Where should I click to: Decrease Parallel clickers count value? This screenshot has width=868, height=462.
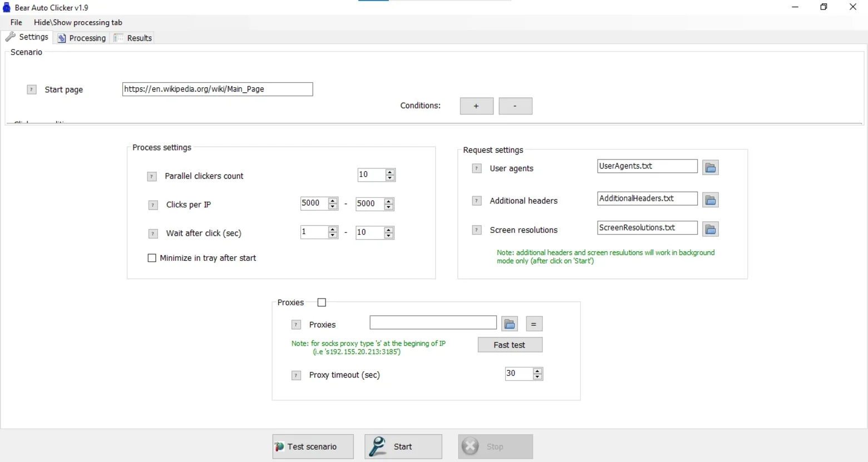390,178
